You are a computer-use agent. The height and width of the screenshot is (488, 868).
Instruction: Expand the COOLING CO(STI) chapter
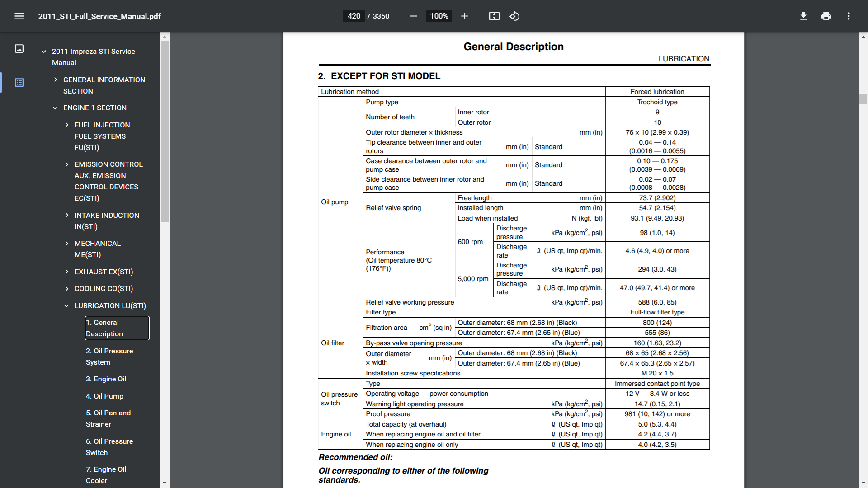pyautogui.click(x=67, y=289)
